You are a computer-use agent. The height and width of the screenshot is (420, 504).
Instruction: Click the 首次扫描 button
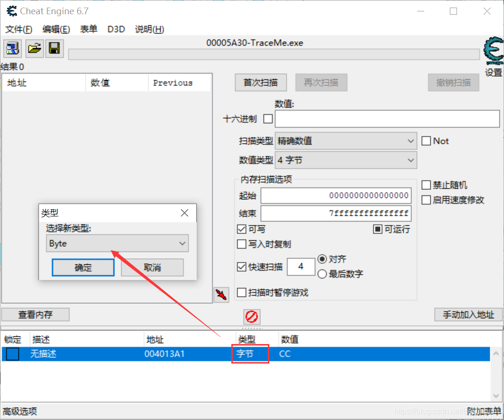click(261, 83)
